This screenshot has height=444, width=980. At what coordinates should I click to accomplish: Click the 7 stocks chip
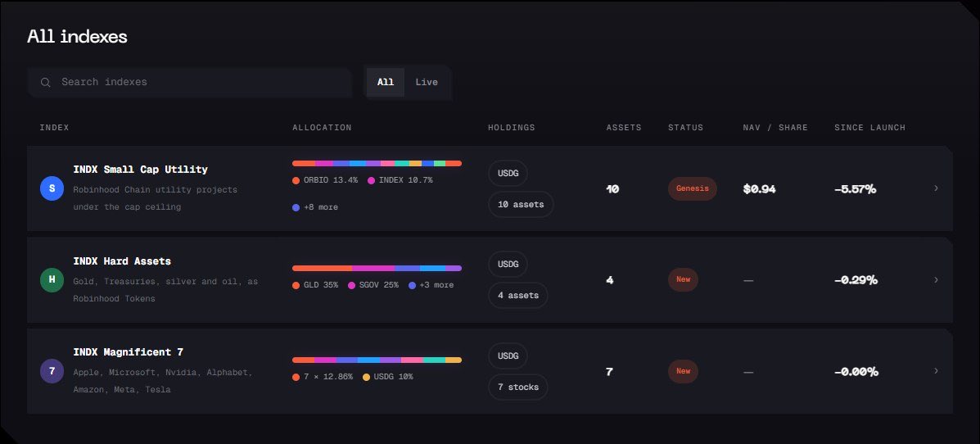tap(518, 387)
